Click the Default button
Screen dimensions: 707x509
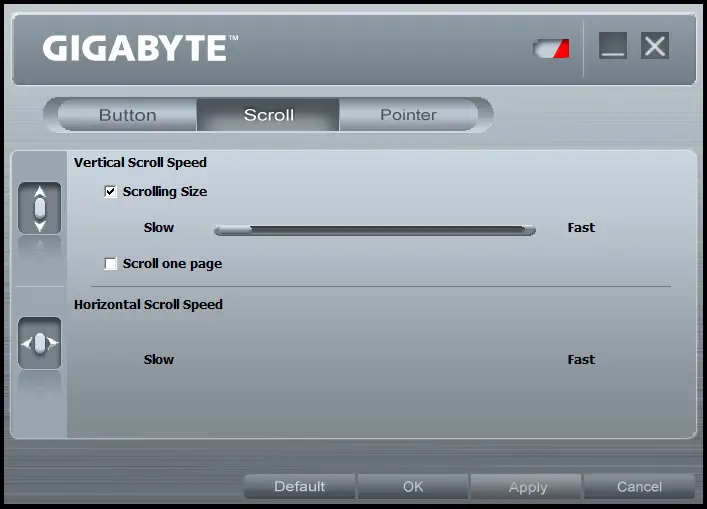click(x=299, y=486)
